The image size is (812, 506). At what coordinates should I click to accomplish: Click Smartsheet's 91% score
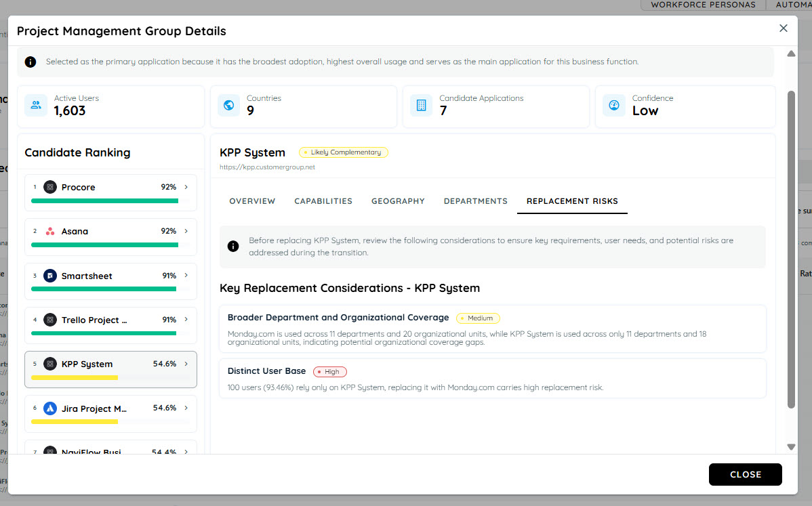(169, 276)
